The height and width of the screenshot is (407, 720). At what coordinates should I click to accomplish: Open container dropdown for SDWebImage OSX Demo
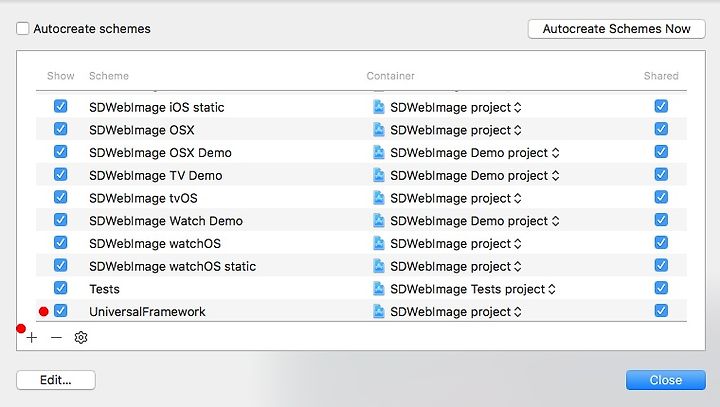[556, 153]
